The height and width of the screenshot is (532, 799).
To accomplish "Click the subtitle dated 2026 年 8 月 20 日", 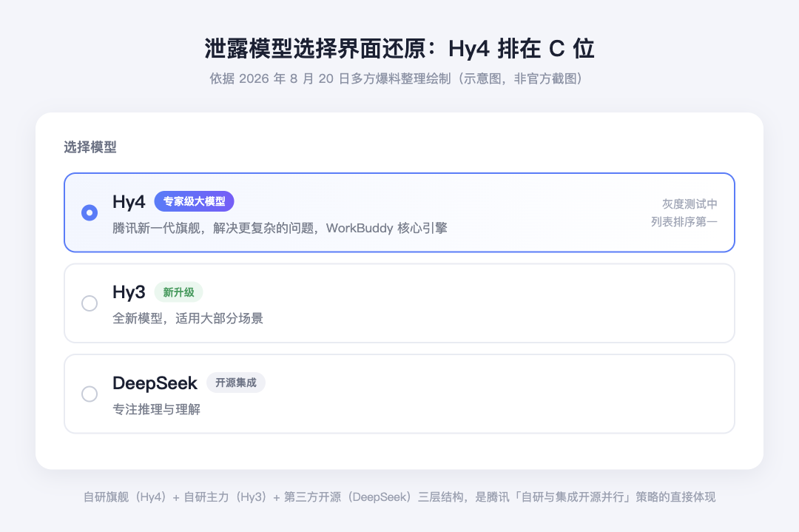I will tap(396, 78).
